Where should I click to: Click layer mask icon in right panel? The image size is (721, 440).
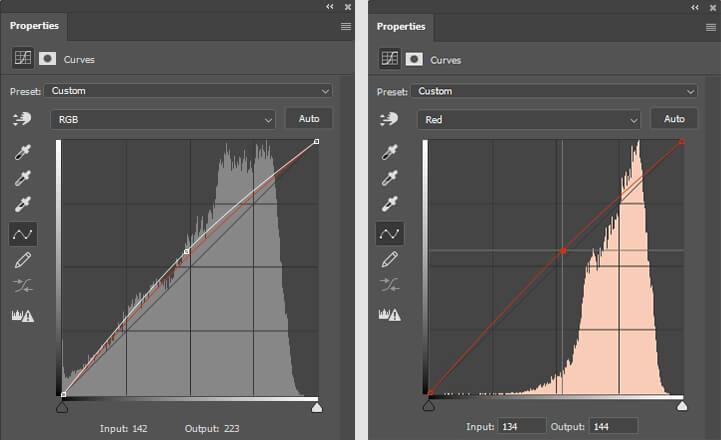[414, 59]
